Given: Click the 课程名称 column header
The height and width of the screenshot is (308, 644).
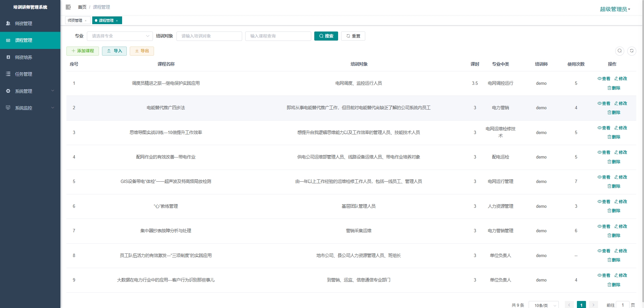Looking at the screenshot, I should click(166, 64).
